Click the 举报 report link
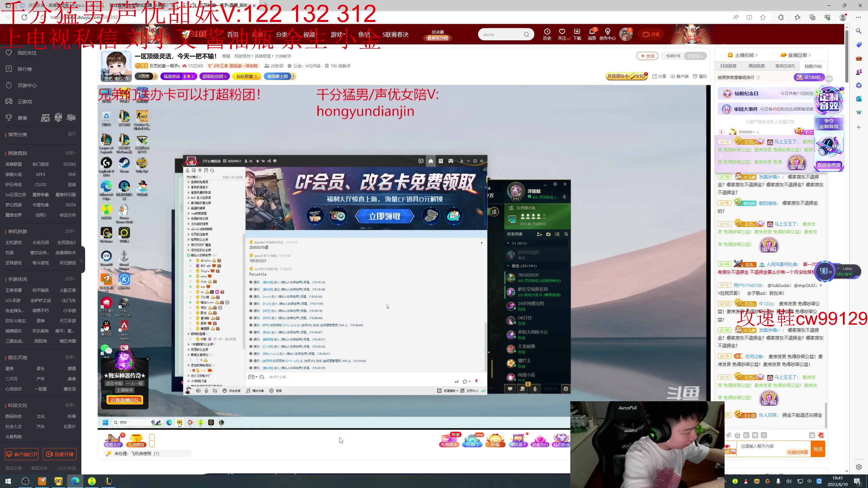868x488 pixels. pyautogui.click(x=226, y=56)
